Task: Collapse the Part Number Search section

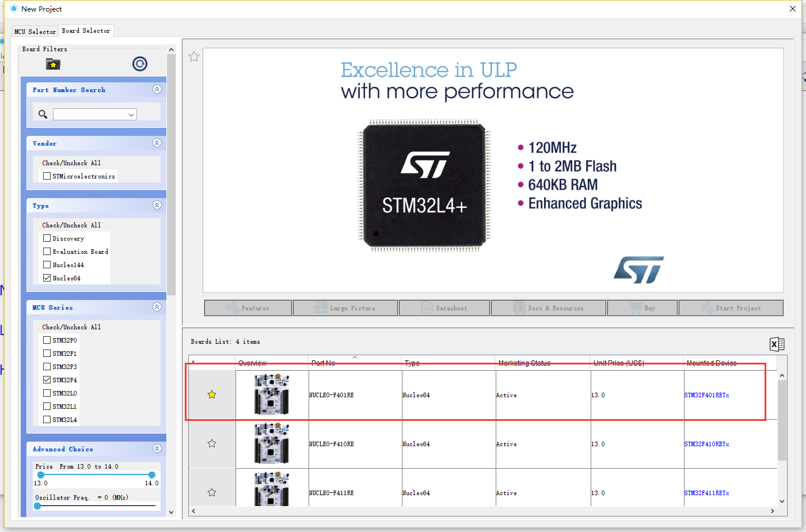Action: tap(157, 89)
